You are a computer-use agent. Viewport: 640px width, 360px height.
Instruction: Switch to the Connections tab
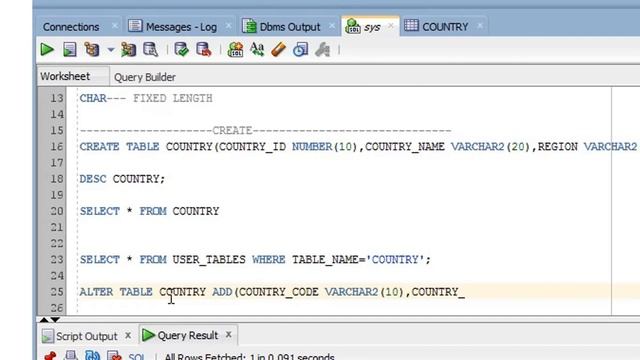pyautogui.click(x=71, y=27)
